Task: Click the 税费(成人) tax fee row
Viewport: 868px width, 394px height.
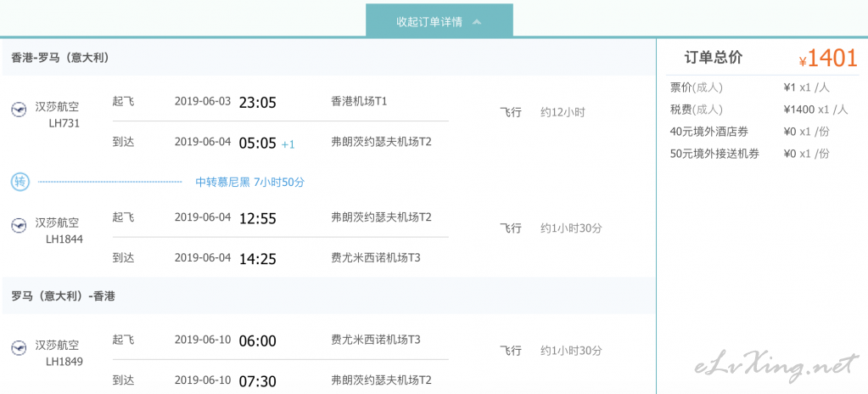Action: pos(759,110)
